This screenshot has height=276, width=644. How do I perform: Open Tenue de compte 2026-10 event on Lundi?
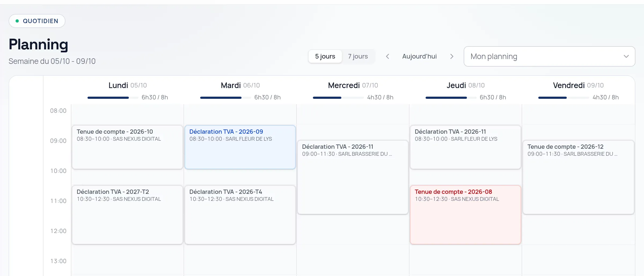[127, 147]
